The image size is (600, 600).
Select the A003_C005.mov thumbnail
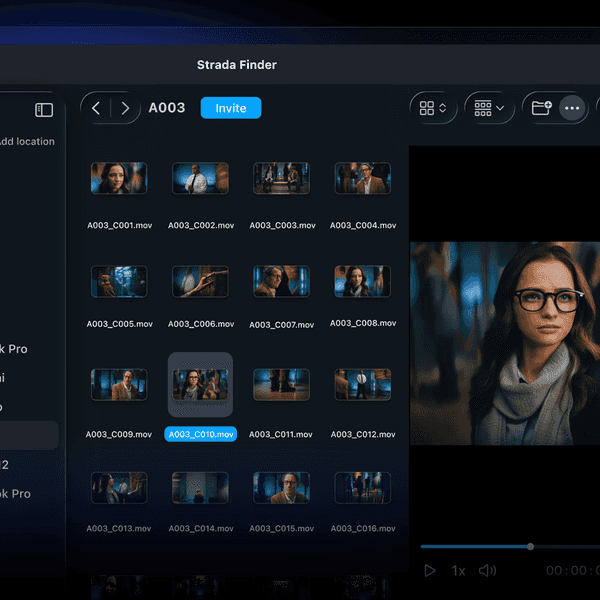119,281
